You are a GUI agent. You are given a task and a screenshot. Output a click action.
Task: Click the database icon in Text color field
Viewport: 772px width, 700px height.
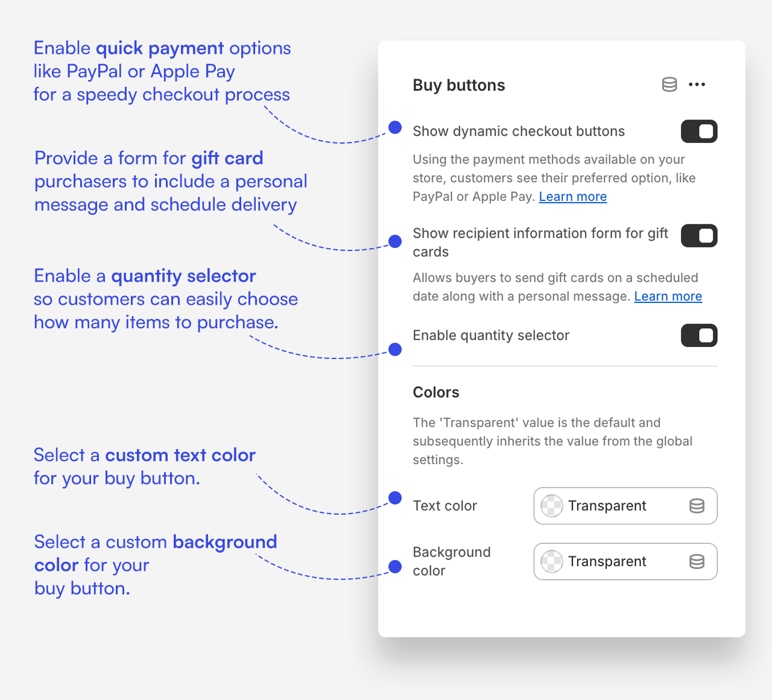click(697, 506)
